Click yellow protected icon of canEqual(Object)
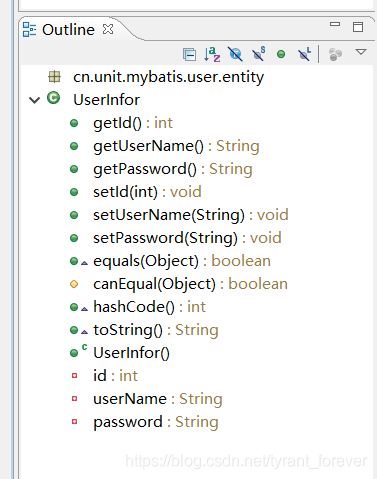The image size is (377, 479). (74, 284)
